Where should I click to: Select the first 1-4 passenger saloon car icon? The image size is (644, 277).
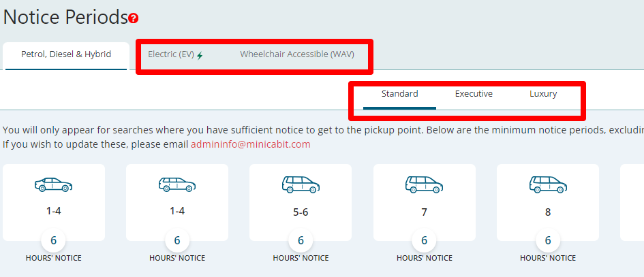[x=53, y=184]
